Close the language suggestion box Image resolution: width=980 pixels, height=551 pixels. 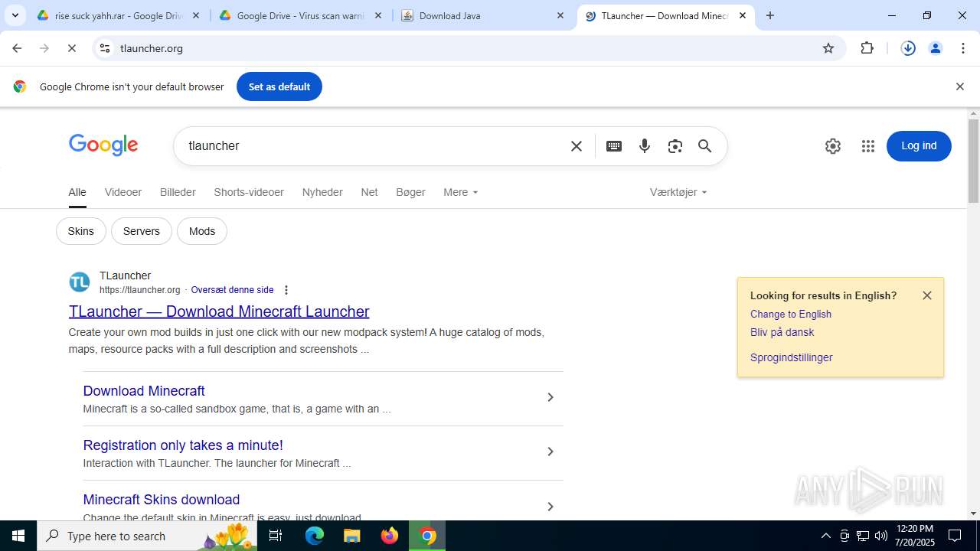927,295
